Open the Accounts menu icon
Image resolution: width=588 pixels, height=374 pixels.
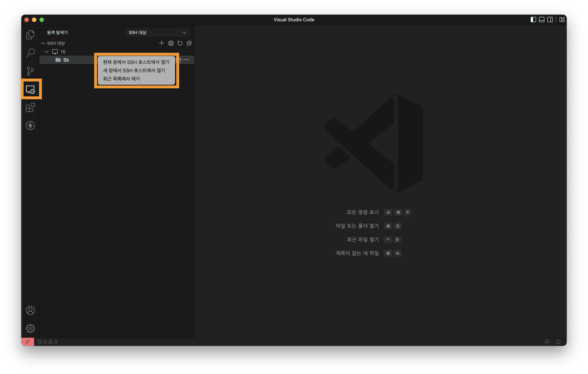coord(30,310)
